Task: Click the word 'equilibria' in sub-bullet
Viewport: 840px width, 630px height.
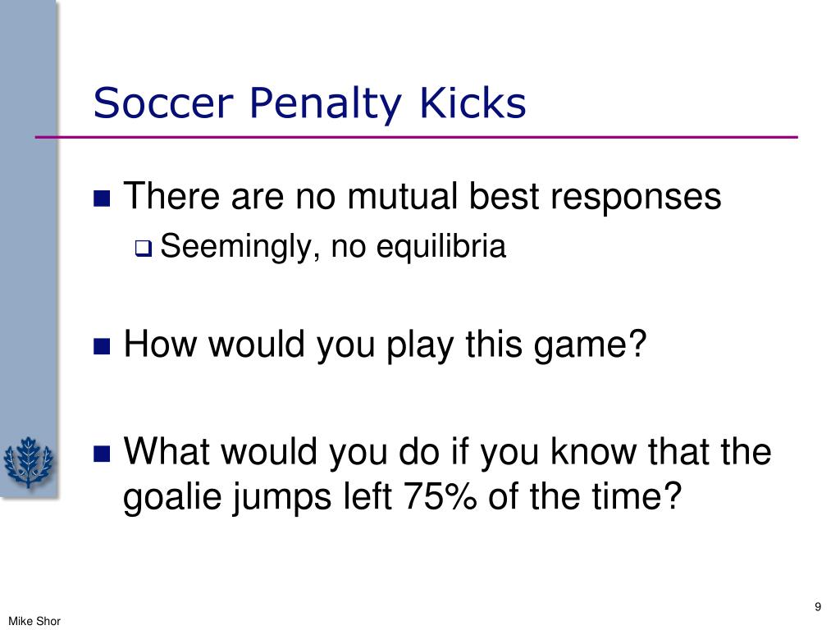Action: tap(441, 247)
